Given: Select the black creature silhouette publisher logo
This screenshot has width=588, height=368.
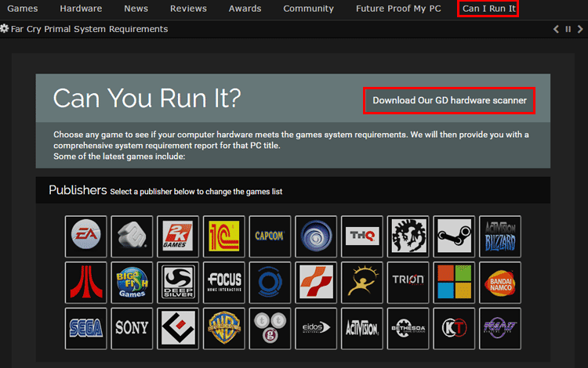Looking at the screenshot, I should tap(408, 236).
